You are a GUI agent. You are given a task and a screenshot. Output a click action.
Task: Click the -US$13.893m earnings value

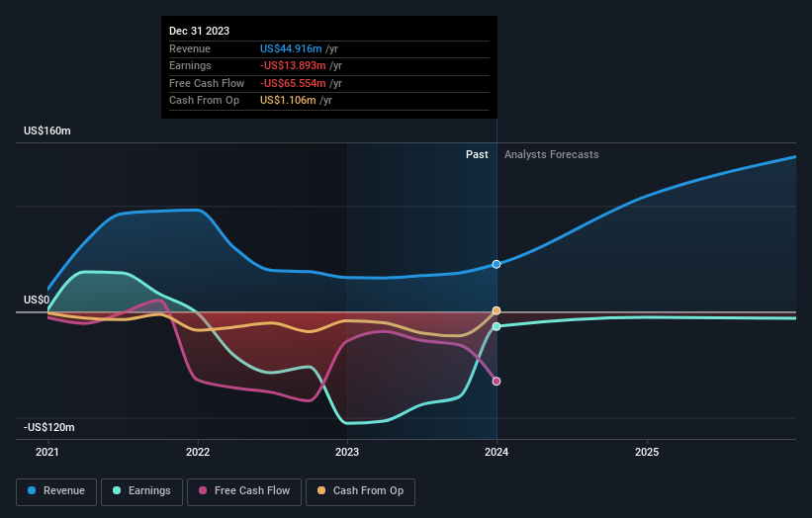293,65
